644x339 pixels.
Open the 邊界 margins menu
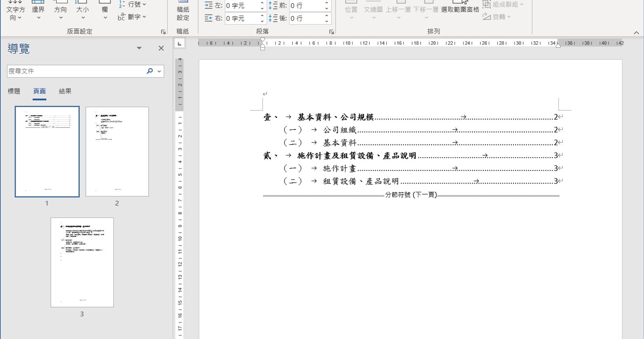(x=38, y=12)
